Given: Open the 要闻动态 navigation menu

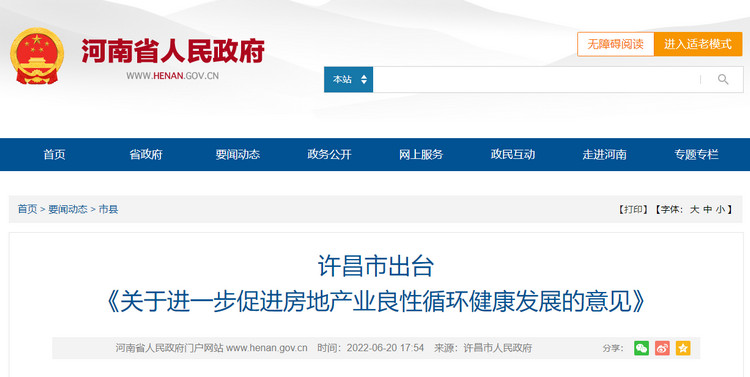Looking at the screenshot, I should tap(238, 155).
